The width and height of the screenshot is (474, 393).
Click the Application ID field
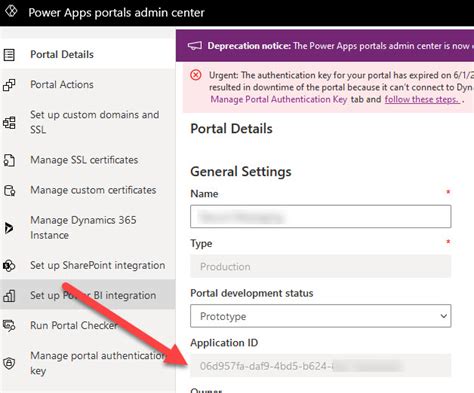coord(321,366)
